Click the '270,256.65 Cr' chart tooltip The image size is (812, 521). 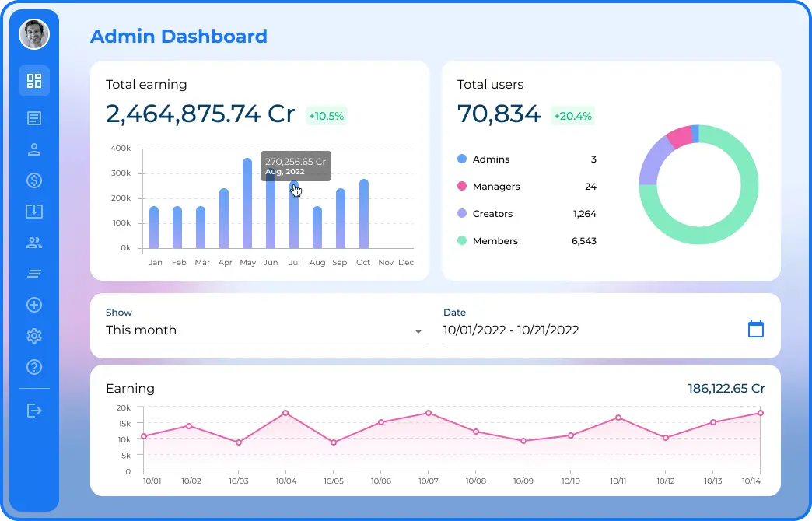296,166
